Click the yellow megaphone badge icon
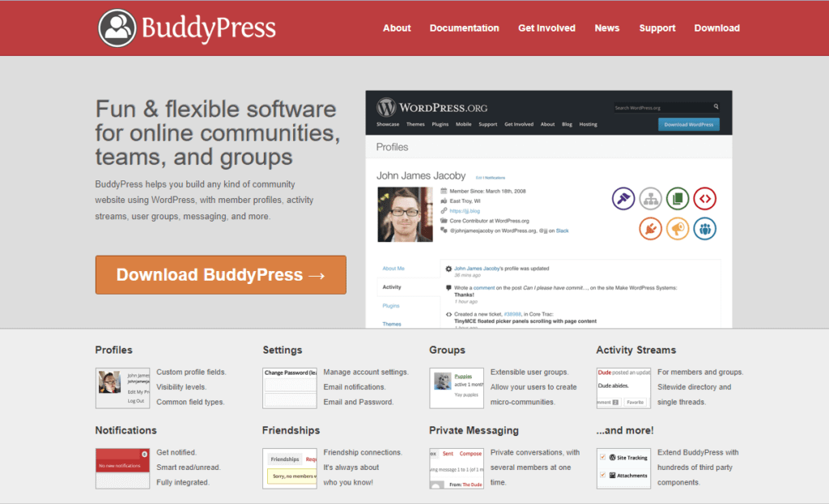This screenshot has height=504, width=829. click(678, 229)
